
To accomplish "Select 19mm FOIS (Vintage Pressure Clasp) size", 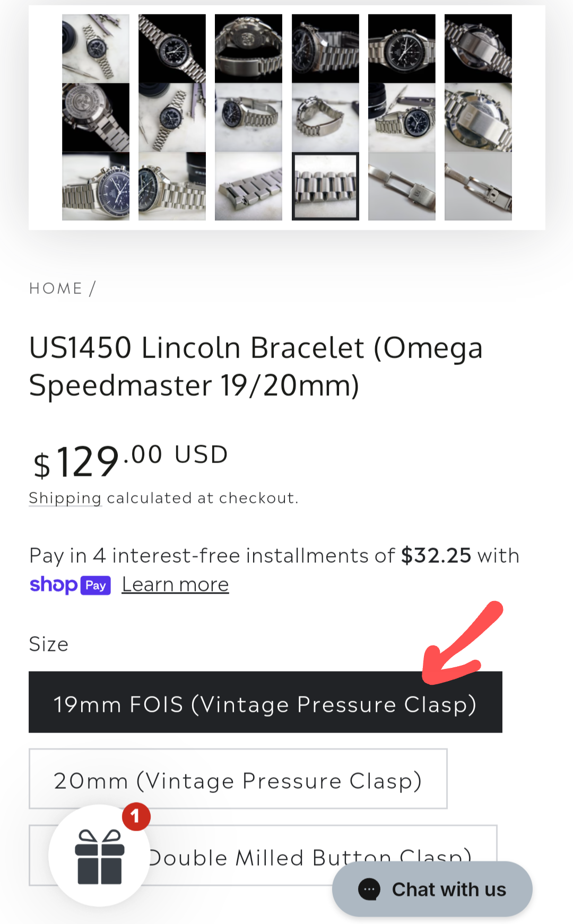I will pos(265,703).
